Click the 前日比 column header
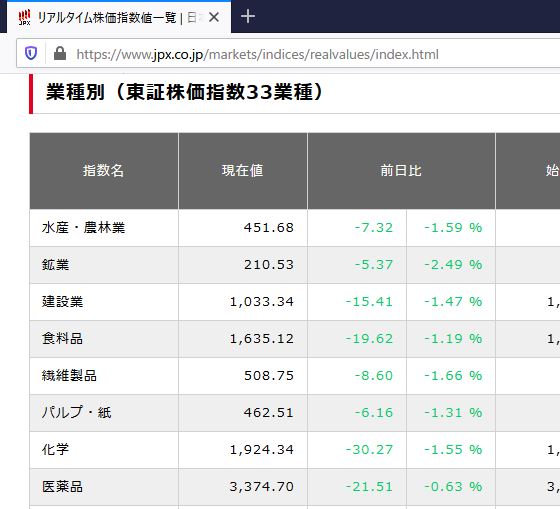The image size is (560, 509). coord(401,171)
